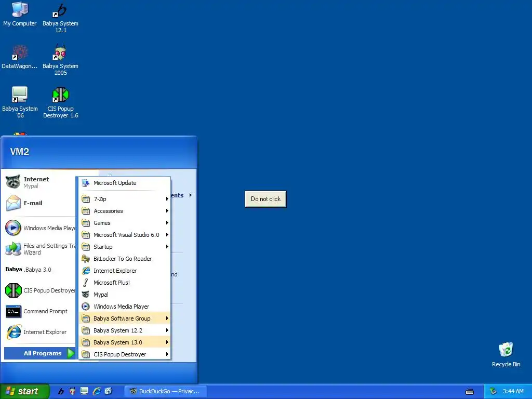Viewport: 532px width, 399px height.
Task: Open Command Prompt from start menu
Action: click(39, 311)
